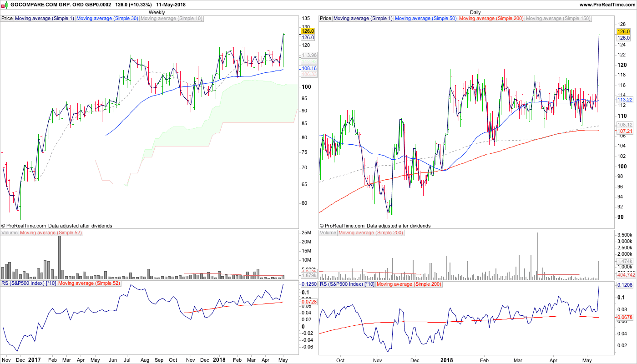637x364 pixels.
Task: Click the Price label in the Daily chart
Action: pos(326,19)
